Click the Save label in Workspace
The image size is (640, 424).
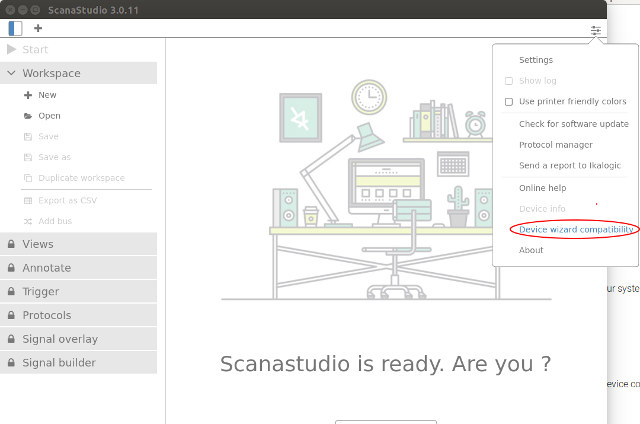pos(48,137)
